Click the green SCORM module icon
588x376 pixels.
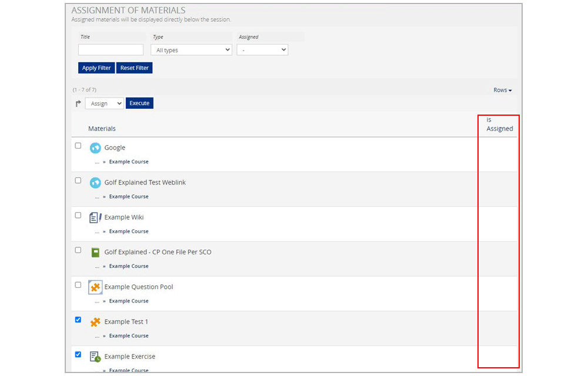95,253
